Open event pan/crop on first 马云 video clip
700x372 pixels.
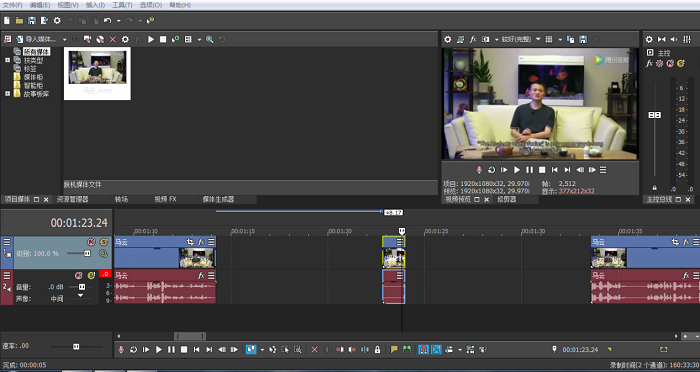pyautogui.click(x=190, y=242)
